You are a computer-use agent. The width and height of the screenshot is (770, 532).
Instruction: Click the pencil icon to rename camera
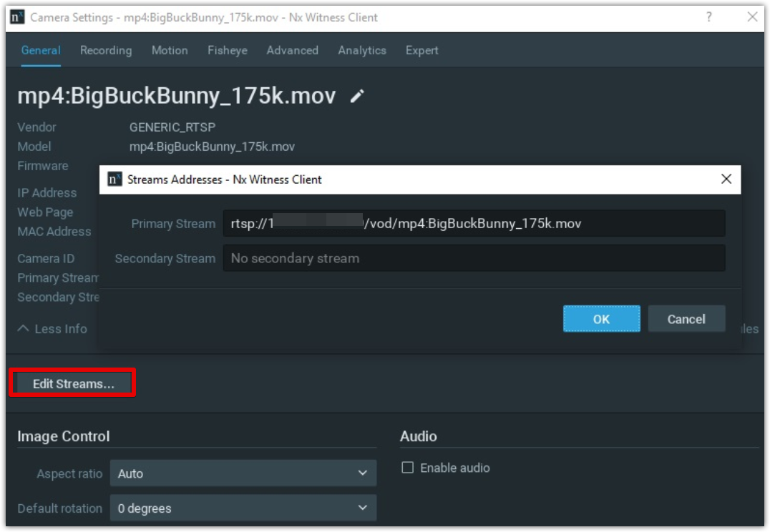pyautogui.click(x=357, y=97)
